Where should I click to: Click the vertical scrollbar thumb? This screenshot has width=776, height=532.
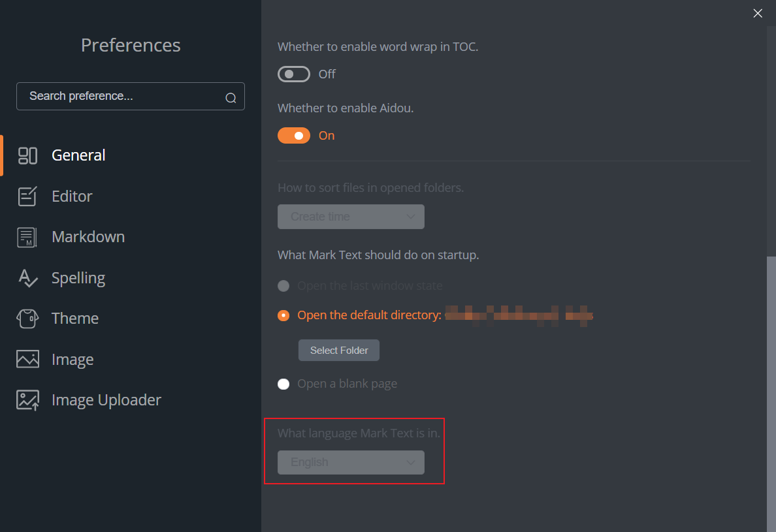pyautogui.click(x=771, y=394)
